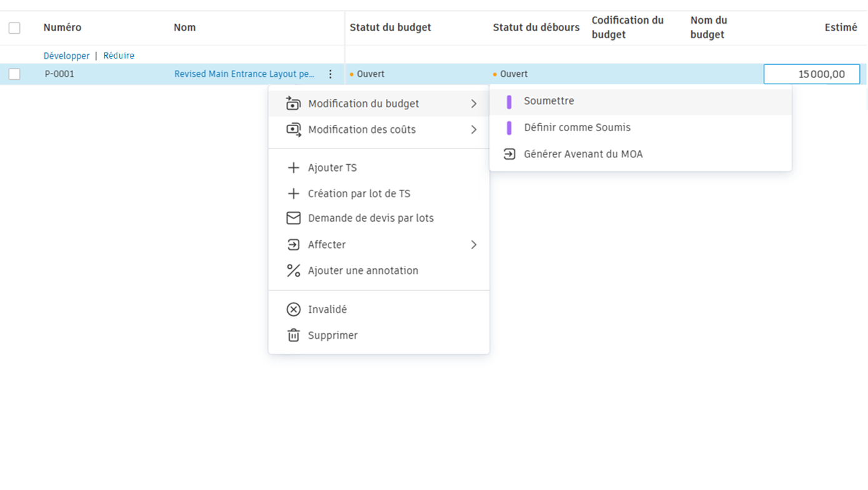Expand the Modification des coûts submenu arrow
868x490 pixels.
click(x=473, y=130)
